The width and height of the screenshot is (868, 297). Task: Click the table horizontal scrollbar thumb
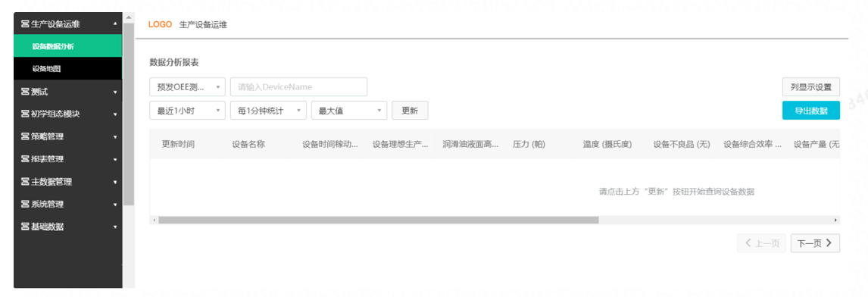[x=379, y=220]
